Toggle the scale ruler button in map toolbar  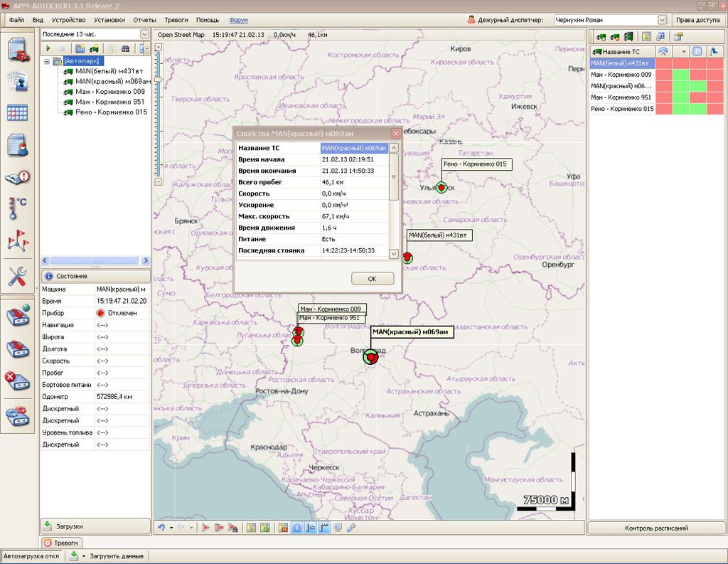coord(324,527)
